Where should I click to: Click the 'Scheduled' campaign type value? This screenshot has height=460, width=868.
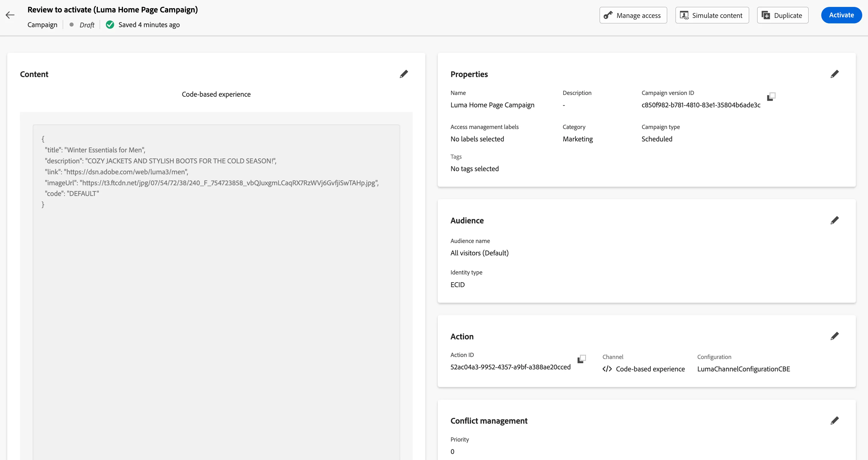tap(657, 139)
